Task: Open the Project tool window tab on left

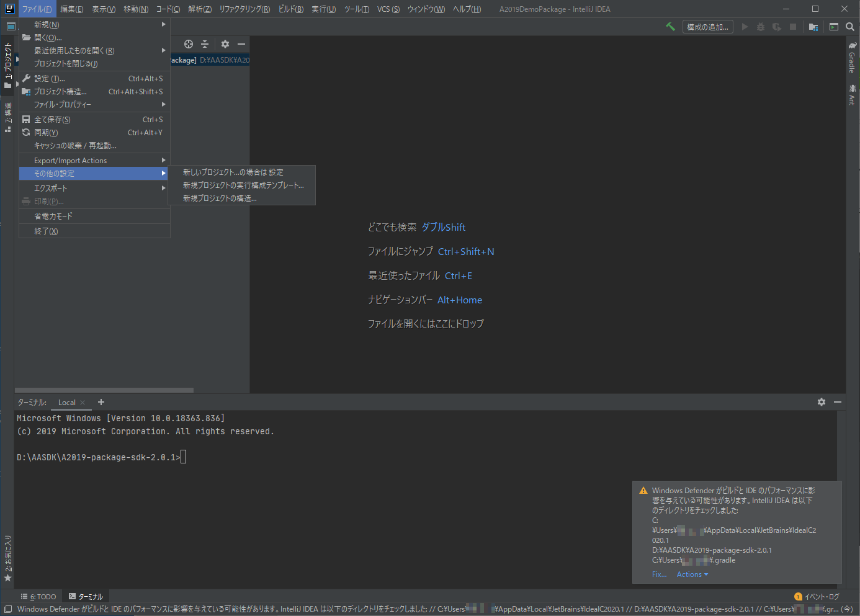Action: [7, 65]
